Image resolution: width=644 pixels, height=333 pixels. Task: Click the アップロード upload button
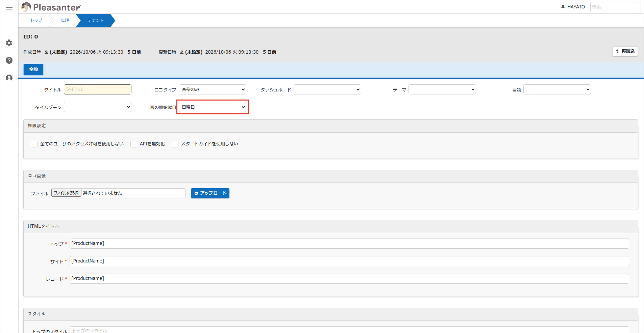tap(210, 193)
